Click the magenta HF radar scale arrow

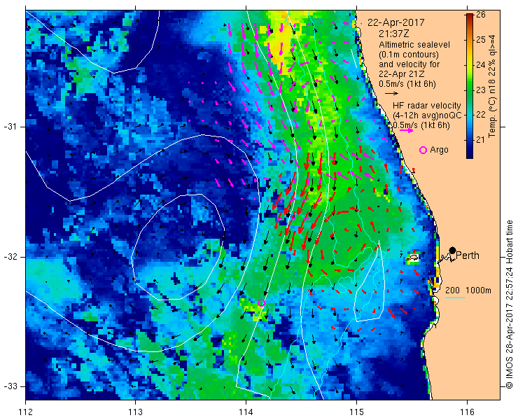(406, 130)
